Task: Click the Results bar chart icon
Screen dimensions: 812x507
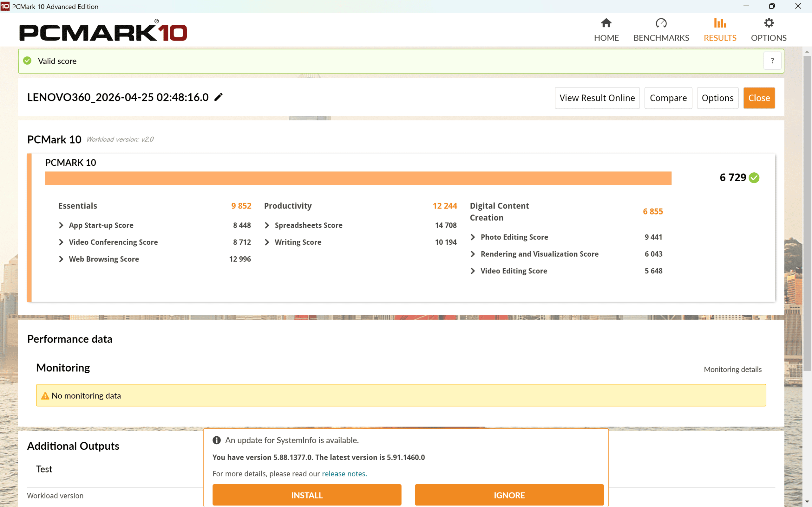Action: (720, 23)
